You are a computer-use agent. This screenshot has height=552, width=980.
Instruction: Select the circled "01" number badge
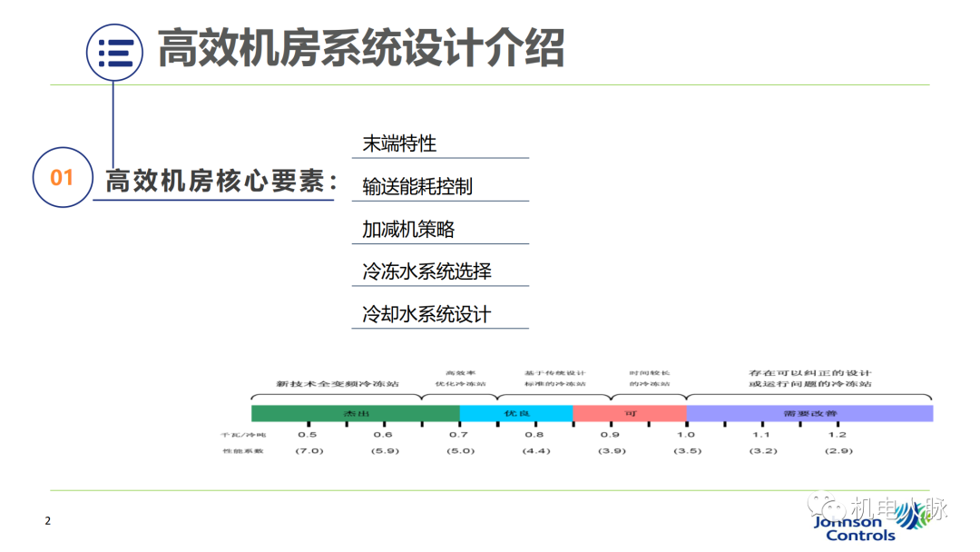point(61,179)
